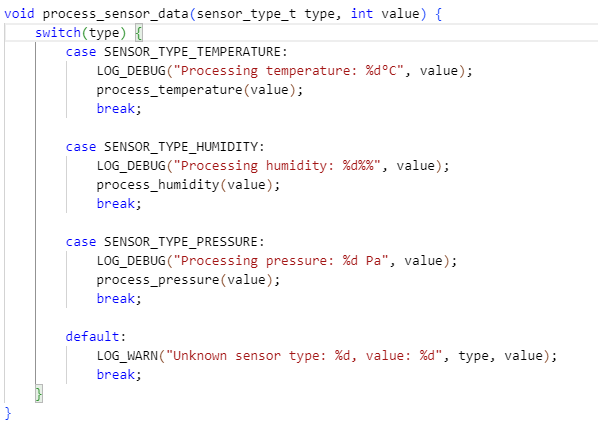Click the process_temperature(value) call

coord(196,90)
